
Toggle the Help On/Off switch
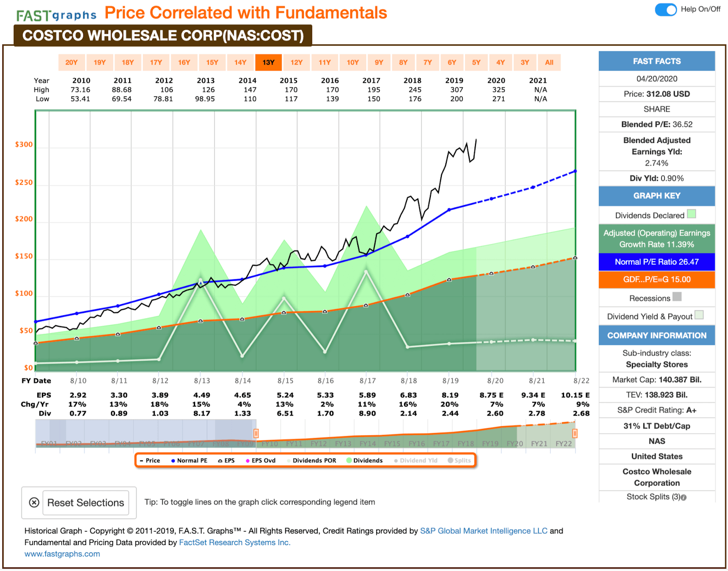coord(666,10)
